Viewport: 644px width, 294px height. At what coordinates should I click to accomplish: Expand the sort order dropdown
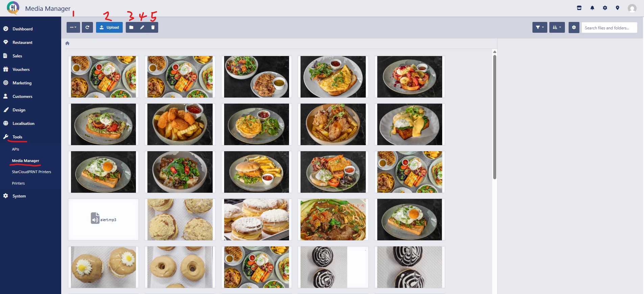(x=557, y=27)
